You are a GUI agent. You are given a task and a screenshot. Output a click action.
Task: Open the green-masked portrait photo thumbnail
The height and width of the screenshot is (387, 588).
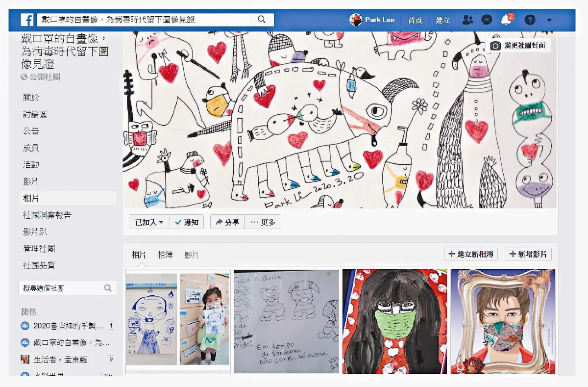point(394,321)
